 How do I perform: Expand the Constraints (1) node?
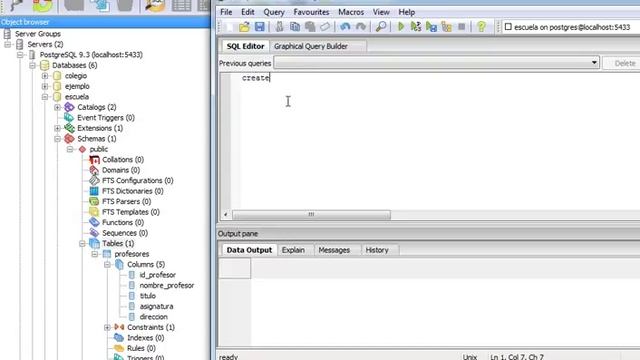click(x=107, y=327)
